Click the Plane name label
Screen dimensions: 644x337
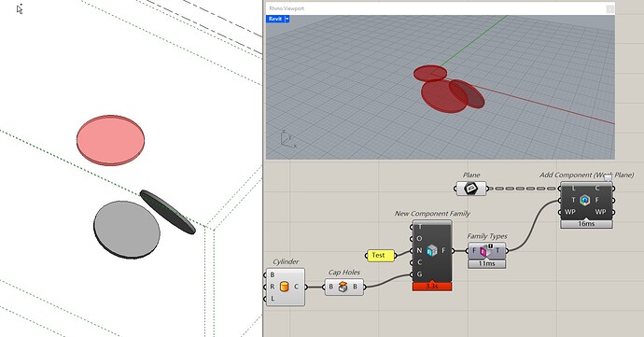(x=471, y=176)
